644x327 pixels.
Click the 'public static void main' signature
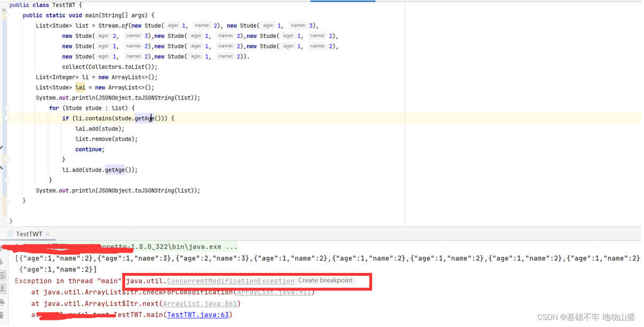[x=88, y=16]
